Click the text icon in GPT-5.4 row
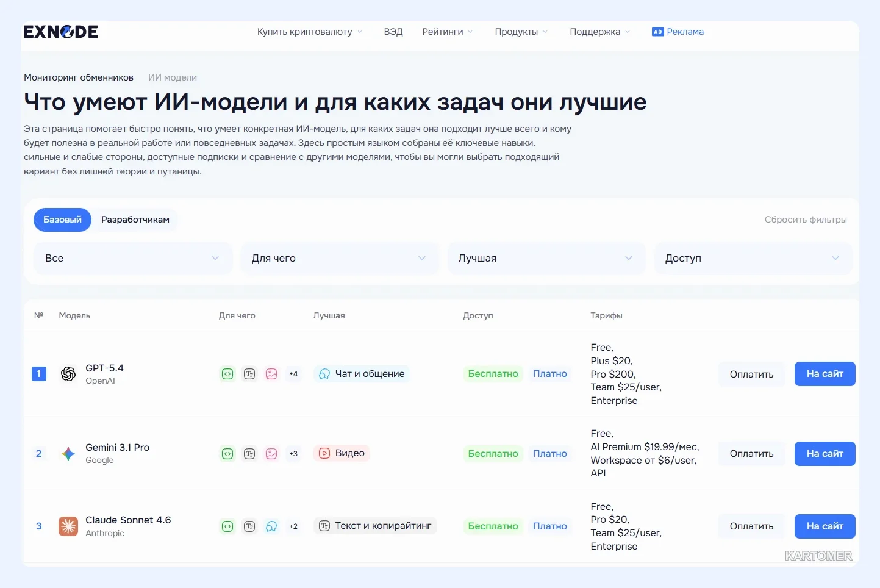The image size is (880, 588). click(249, 374)
